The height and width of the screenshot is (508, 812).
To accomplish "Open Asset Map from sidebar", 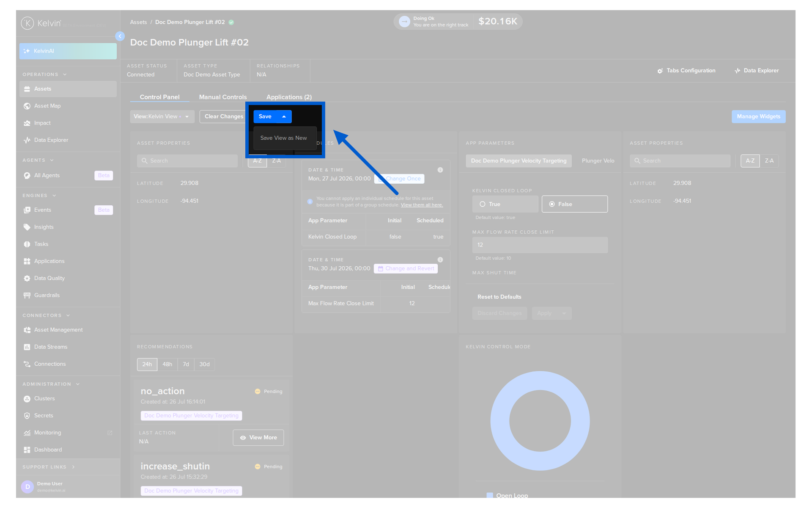I will 68,106.
